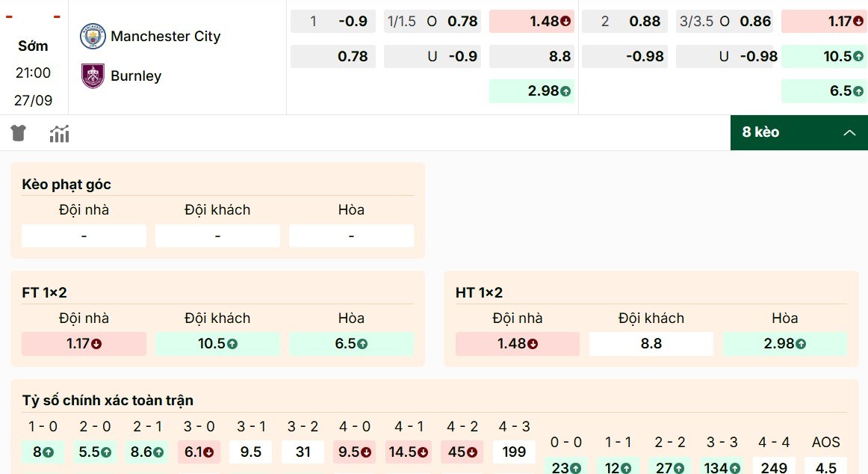Image resolution: width=868 pixels, height=474 pixels.
Task: Select the Under -0.9 odds cell
Action: point(433,55)
